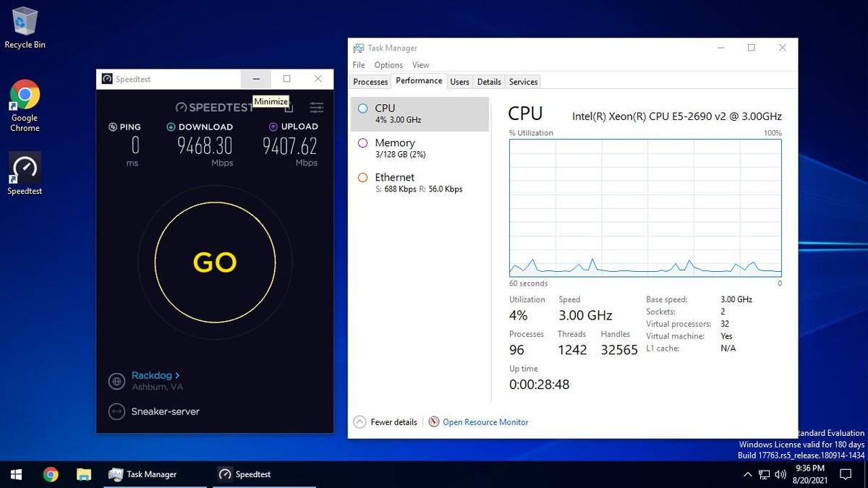
Task: Select the Speedtest desktop shortcut
Action: 25,174
